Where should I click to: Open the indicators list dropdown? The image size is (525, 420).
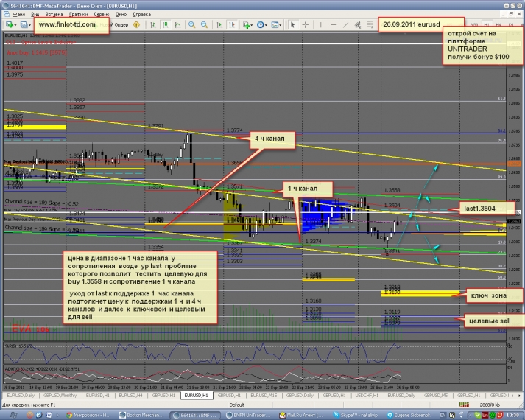[247, 24]
